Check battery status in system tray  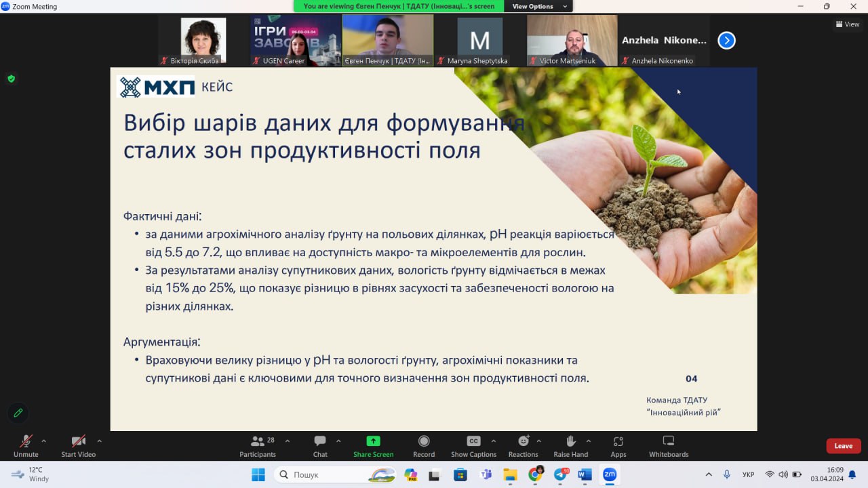pos(797,474)
